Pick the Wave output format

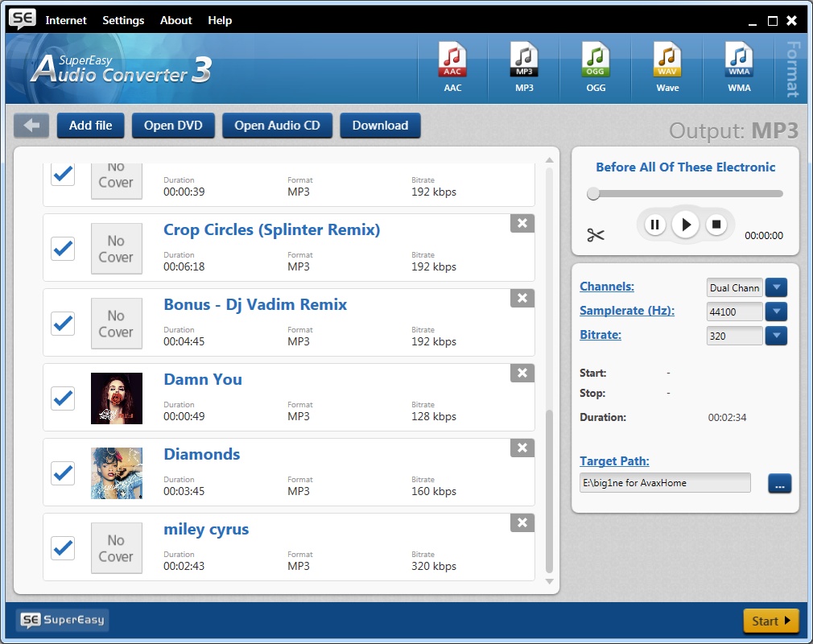pos(667,64)
